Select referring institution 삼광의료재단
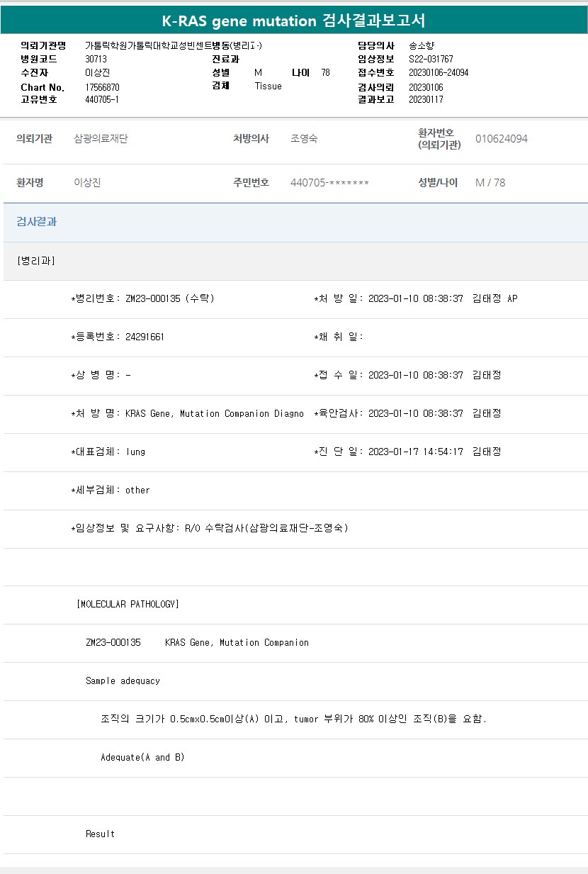The width and height of the screenshot is (588, 874). [x=101, y=139]
